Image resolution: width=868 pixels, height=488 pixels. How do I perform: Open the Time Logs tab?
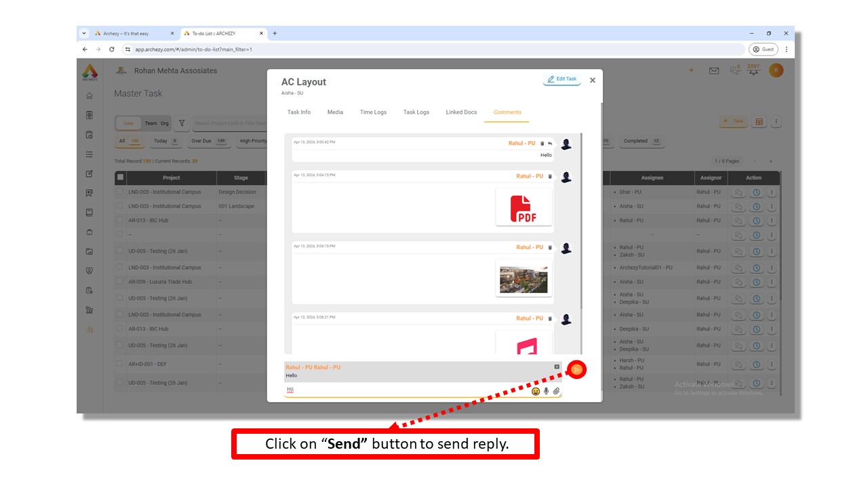(x=373, y=113)
